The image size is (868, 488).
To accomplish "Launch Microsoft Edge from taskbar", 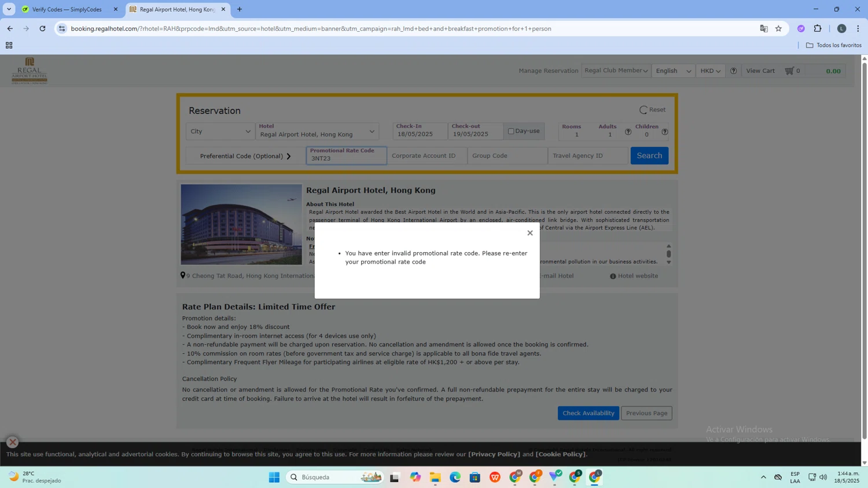I will coord(455,477).
